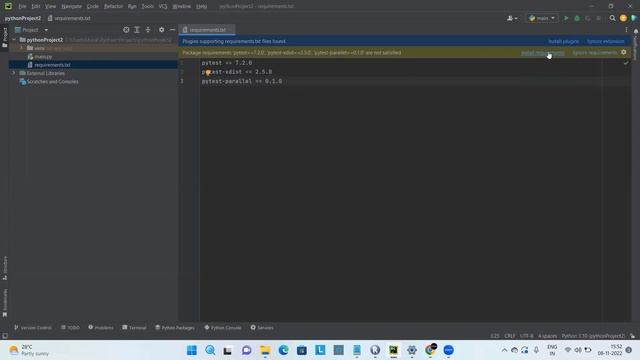Screen dimensions: 640x360
Task: Click Install plugins link
Action: pyautogui.click(x=563, y=42)
